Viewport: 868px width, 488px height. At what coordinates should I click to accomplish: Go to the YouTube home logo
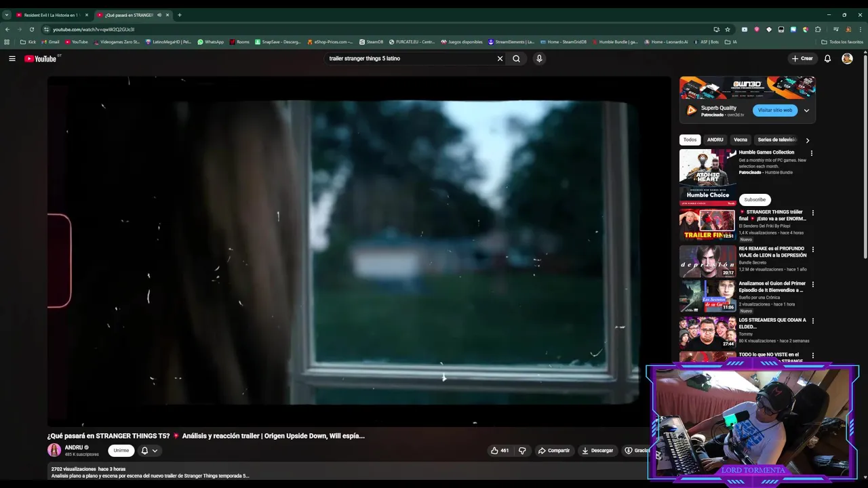41,58
